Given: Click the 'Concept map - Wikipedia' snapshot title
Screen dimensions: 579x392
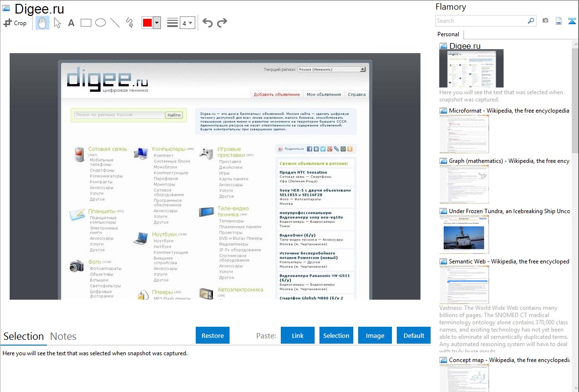Looking at the screenshot, I should coord(509,360).
